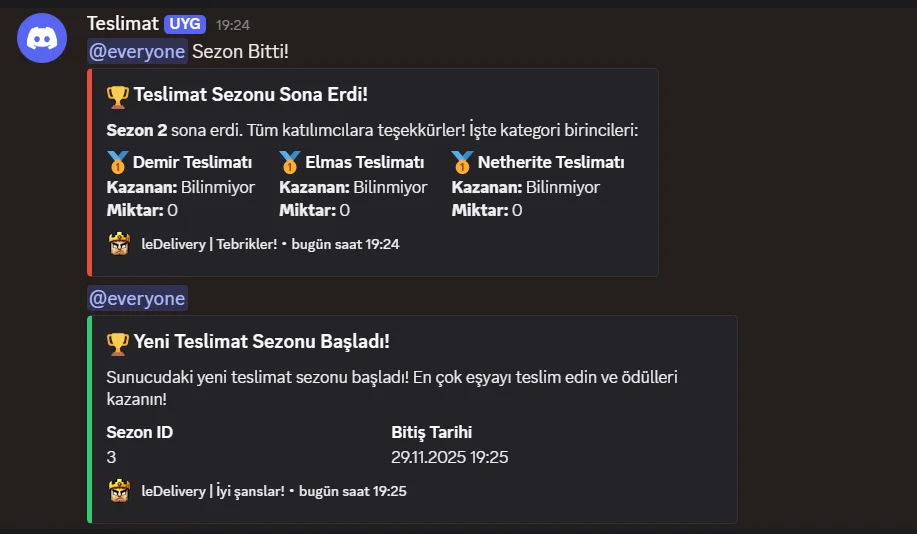Select the Yeni Teslimat Sezonu Başladı! title
The image size is (917, 534).
tap(261, 342)
